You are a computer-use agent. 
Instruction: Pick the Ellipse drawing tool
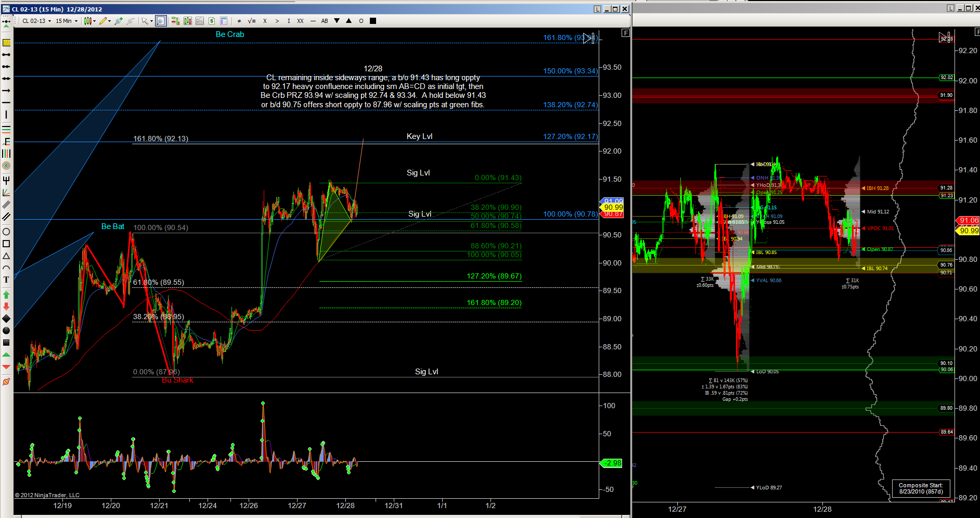click(x=6, y=232)
